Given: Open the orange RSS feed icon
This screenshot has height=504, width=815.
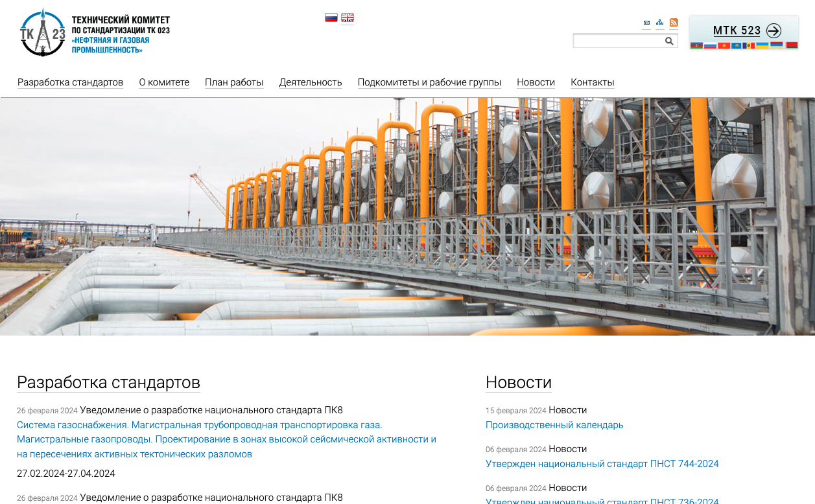Looking at the screenshot, I should (674, 23).
